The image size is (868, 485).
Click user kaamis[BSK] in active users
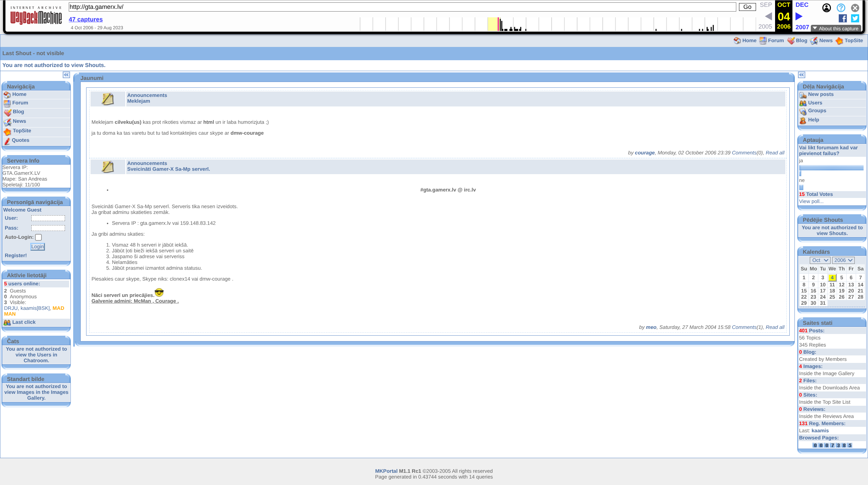click(35, 308)
